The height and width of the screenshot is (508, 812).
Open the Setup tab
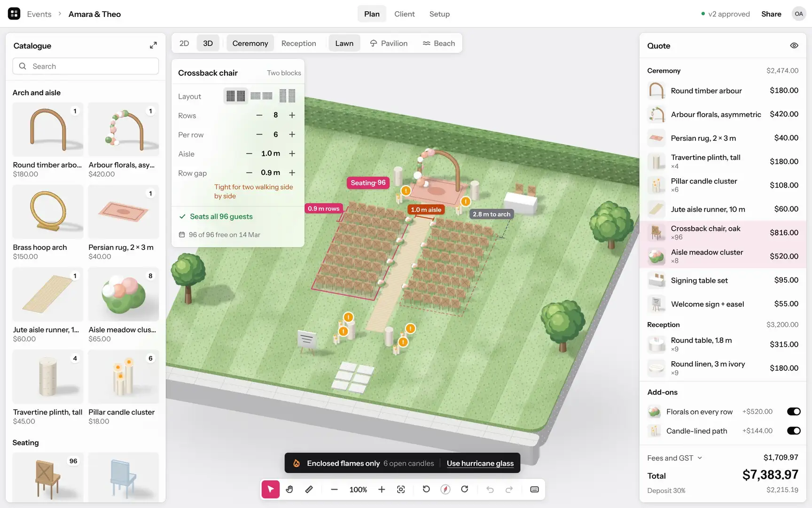439,14
